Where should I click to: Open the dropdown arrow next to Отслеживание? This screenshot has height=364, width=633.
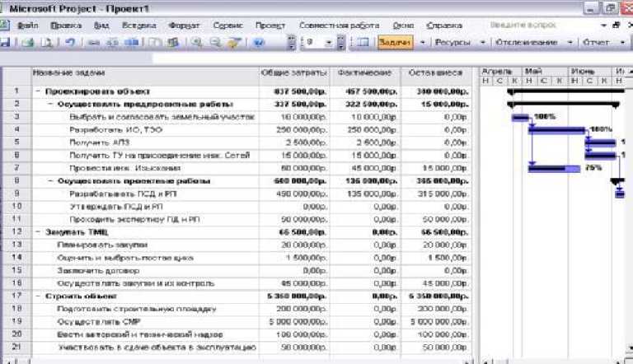point(570,42)
